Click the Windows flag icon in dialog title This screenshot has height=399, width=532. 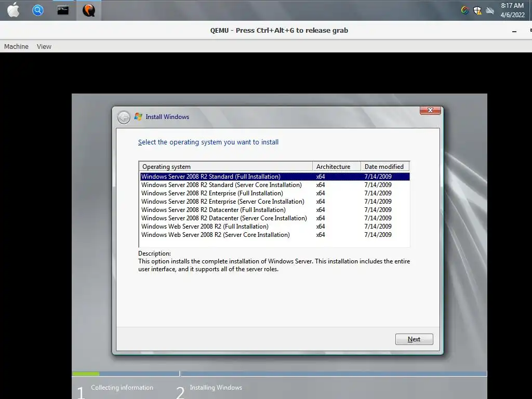point(138,116)
